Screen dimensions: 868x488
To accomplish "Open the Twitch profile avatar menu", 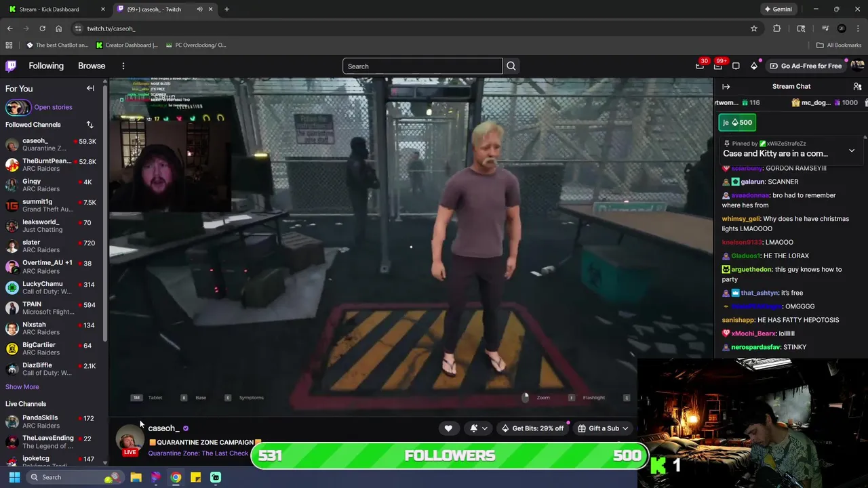I will 857,66.
